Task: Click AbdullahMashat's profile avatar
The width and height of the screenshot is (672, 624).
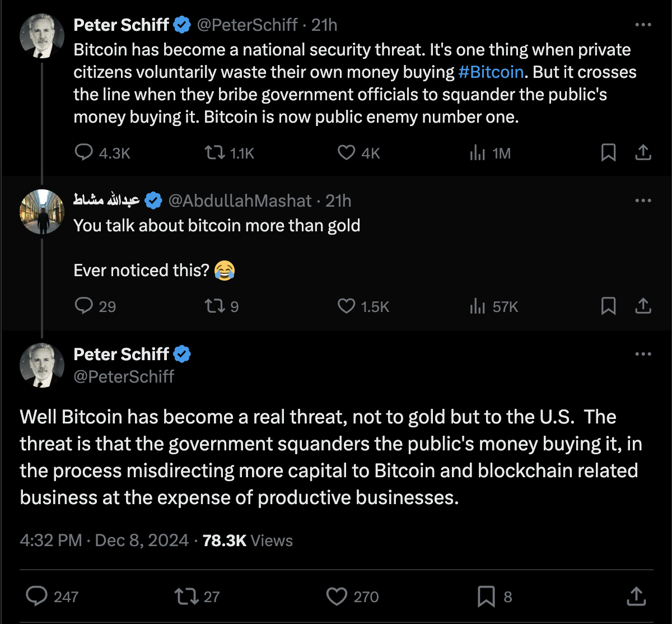Action: point(42,212)
